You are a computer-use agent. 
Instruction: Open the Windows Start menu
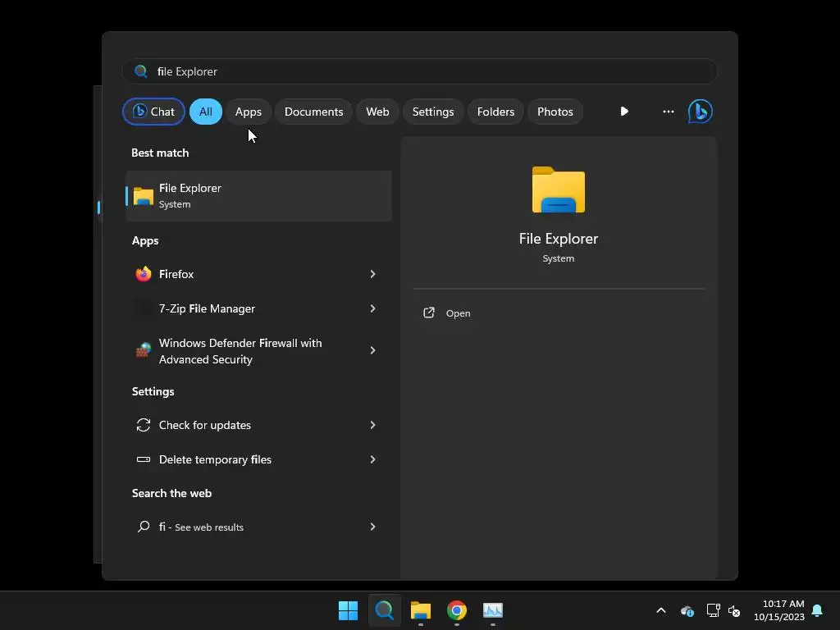point(348,610)
